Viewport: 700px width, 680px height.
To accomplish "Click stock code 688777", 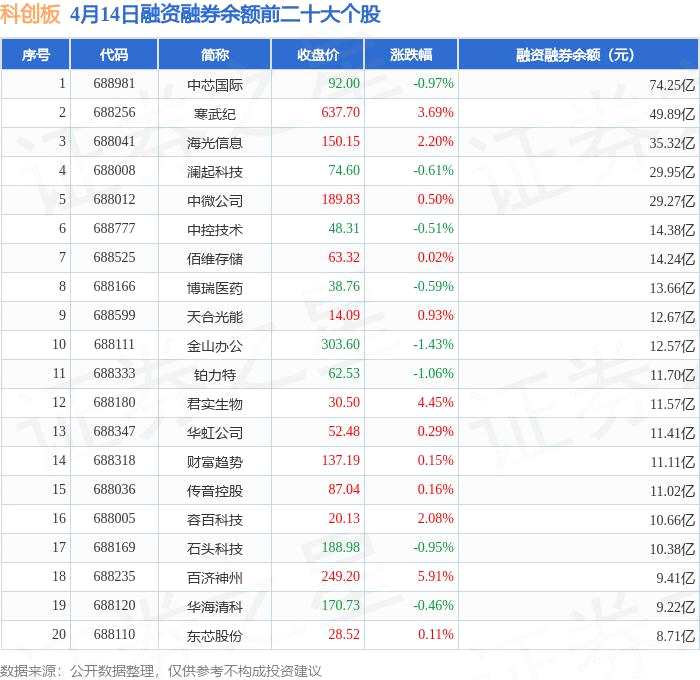I will point(114,229).
